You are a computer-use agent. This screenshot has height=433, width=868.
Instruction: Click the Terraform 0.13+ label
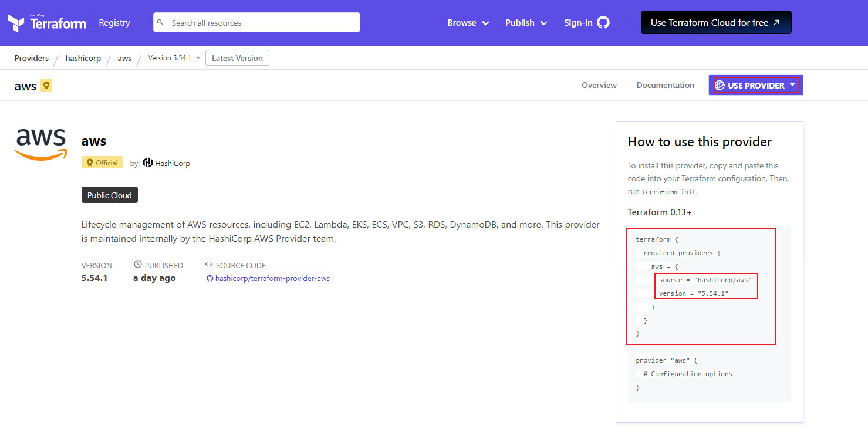[x=660, y=212]
